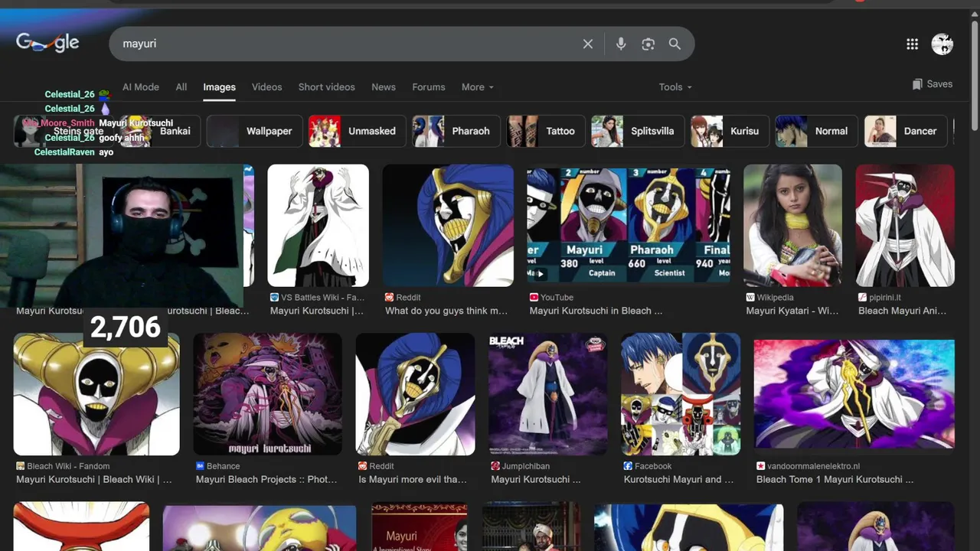Click the Bleach Wiki - Fandom source label
Image resolution: width=980 pixels, height=551 pixels.
coord(63,466)
